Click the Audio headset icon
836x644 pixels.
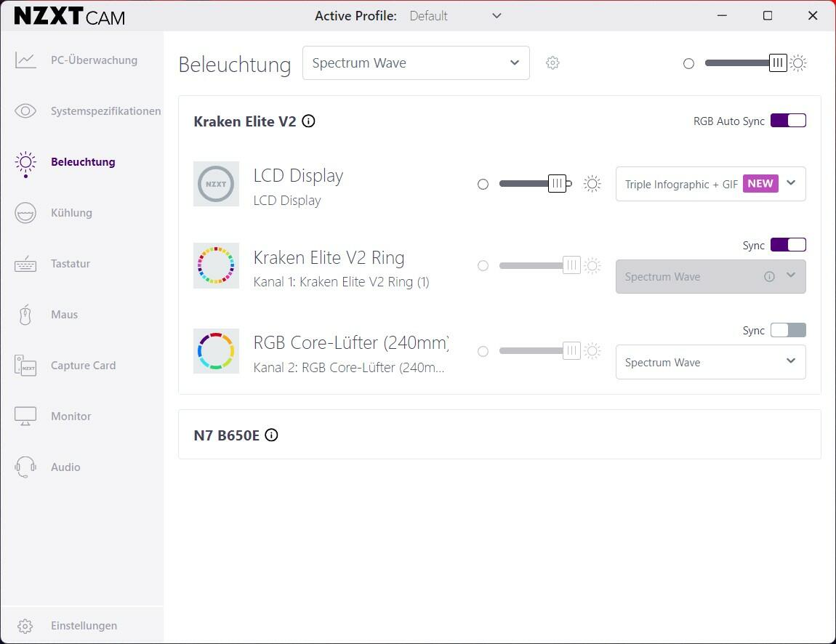point(25,467)
